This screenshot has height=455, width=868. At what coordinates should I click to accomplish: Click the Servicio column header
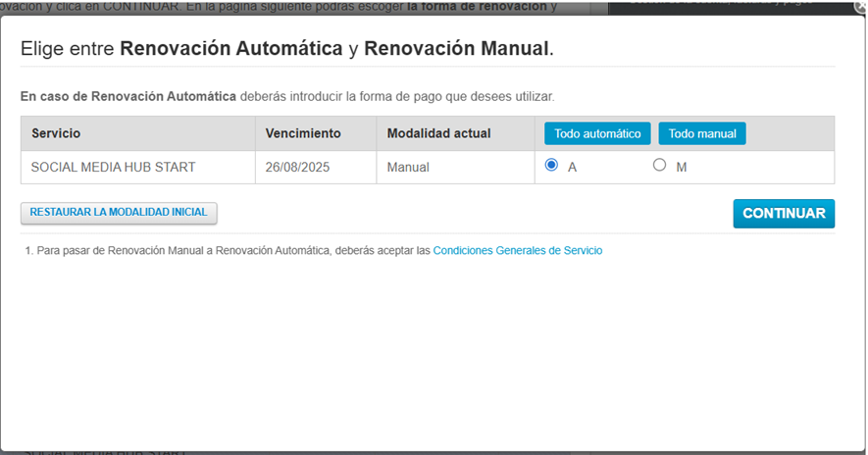coord(138,133)
